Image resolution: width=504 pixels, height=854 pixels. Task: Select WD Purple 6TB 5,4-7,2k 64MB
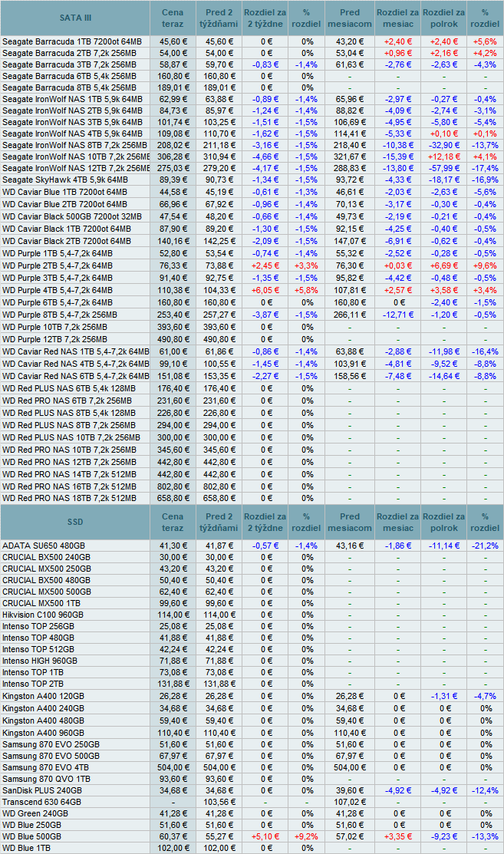point(57,302)
